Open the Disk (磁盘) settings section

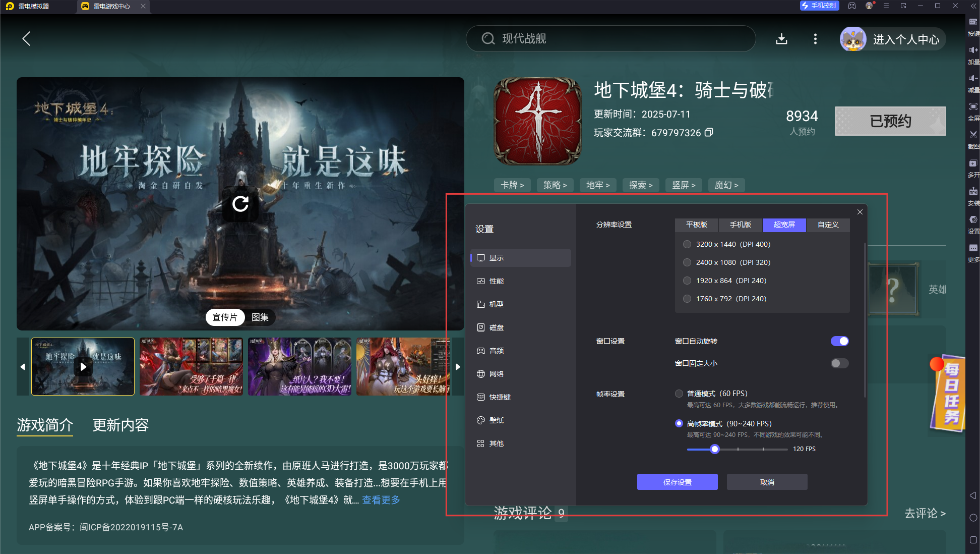[x=521, y=327]
